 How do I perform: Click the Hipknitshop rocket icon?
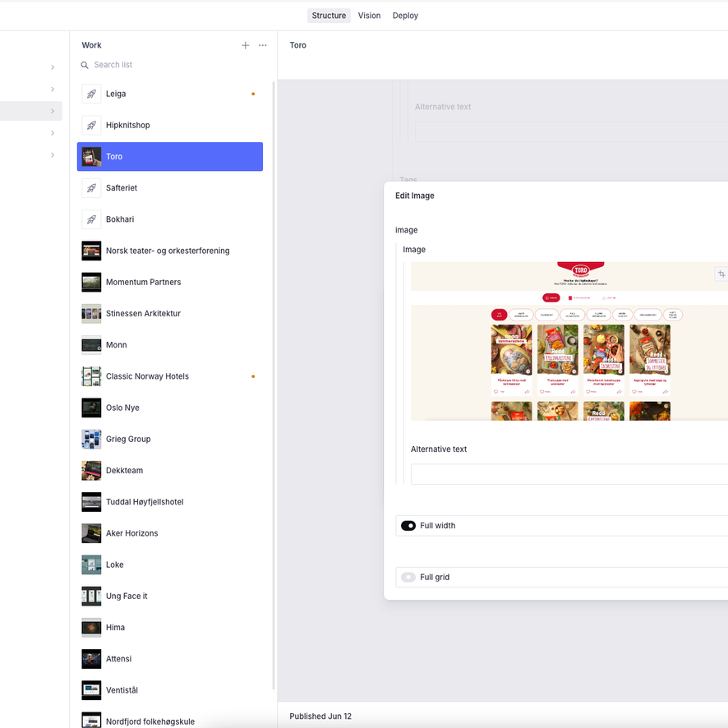(91, 125)
